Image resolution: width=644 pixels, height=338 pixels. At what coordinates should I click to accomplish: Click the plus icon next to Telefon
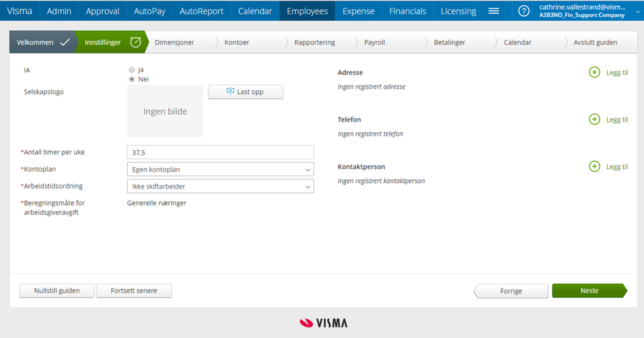point(594,119)
